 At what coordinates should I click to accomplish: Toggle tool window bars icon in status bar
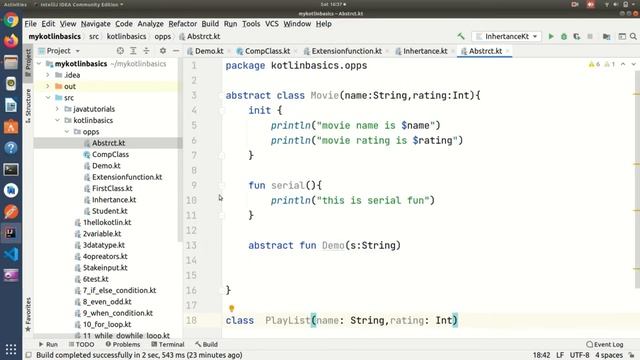click(29, 355)
